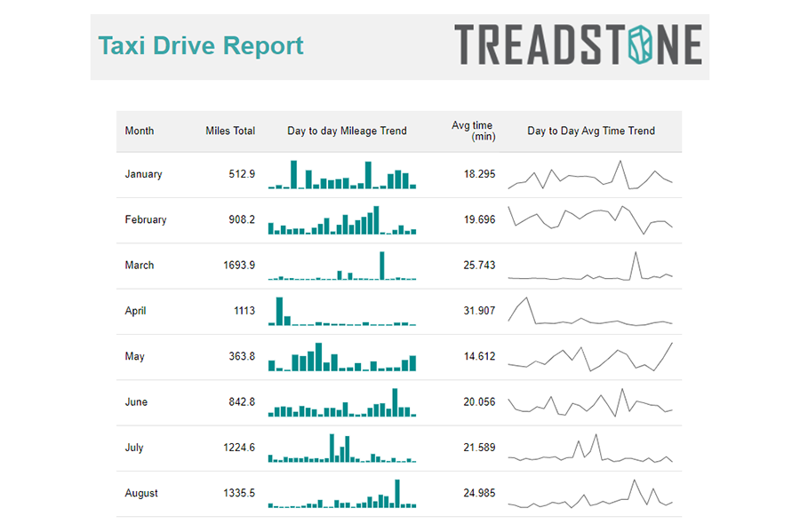Click February's avg time line sparkline
This screenshot has width=800, height=532.
(590, 220)
